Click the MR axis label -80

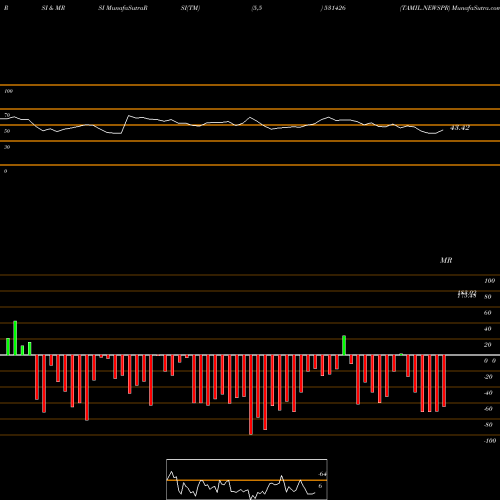pyautogui.click(x=488, y=425)
